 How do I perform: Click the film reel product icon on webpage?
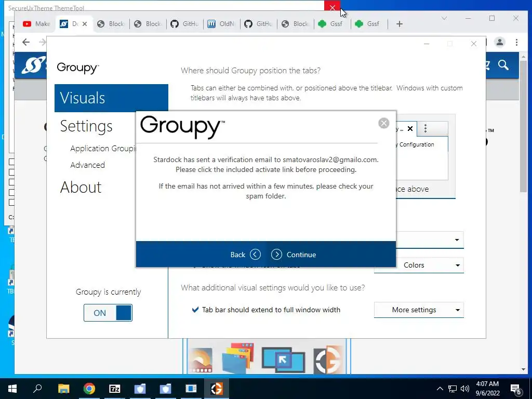tap(201, 360)
